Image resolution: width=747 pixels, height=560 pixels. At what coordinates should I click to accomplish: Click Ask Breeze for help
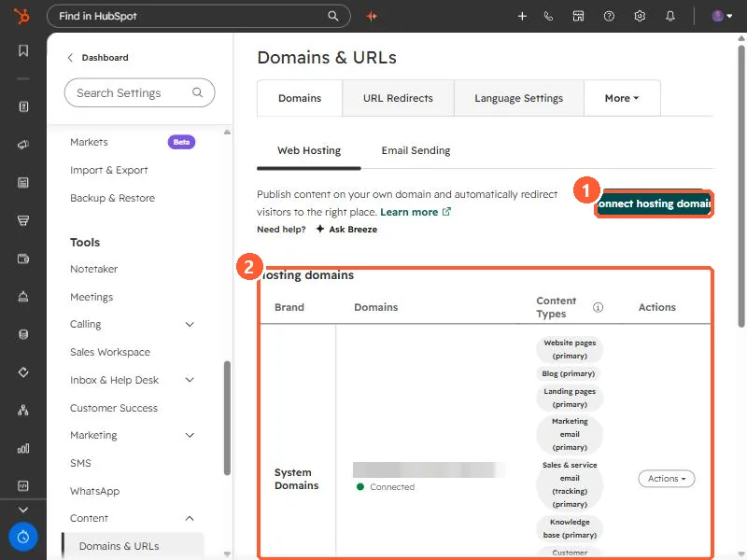point(346,230)
